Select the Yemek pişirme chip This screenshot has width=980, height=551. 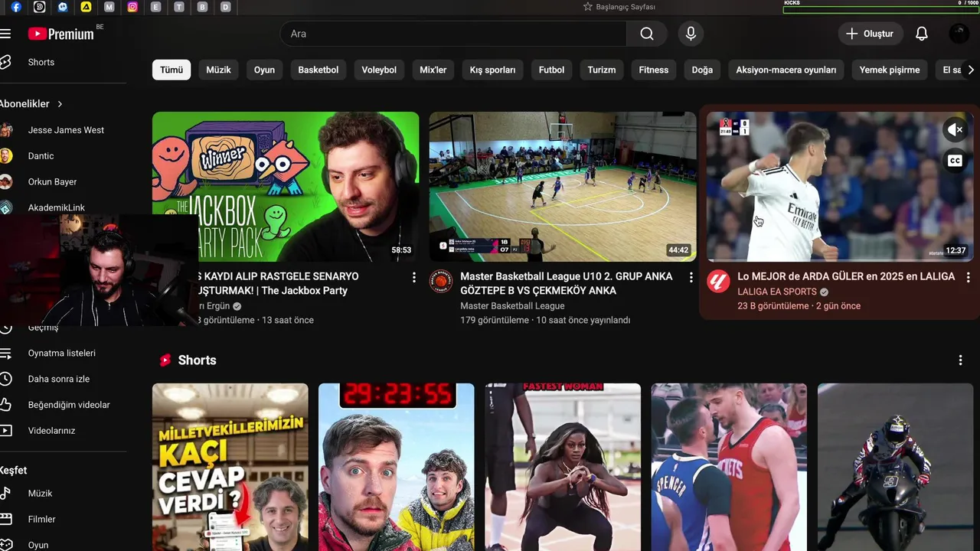pyautogui.click(x=890, y=70)
